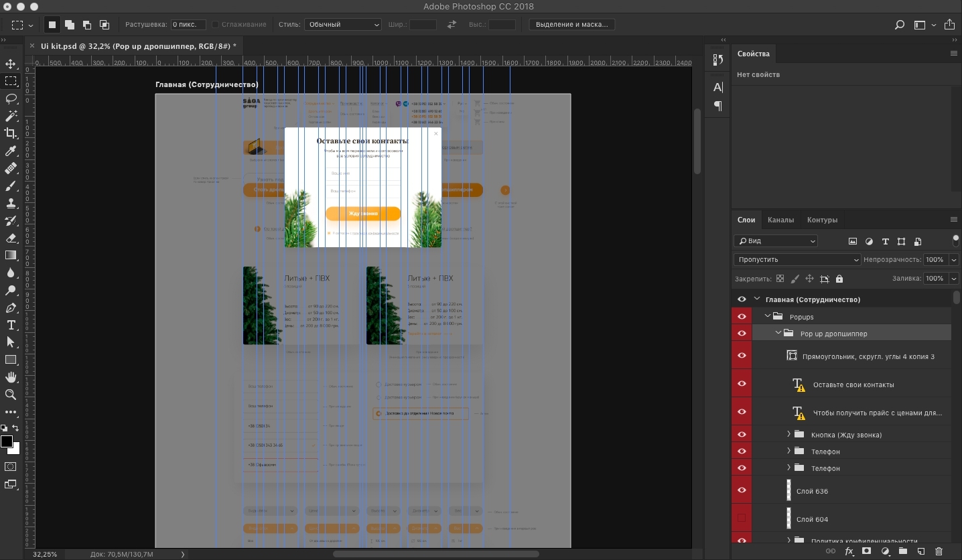Click the foreground color swatch

(7, 441)
